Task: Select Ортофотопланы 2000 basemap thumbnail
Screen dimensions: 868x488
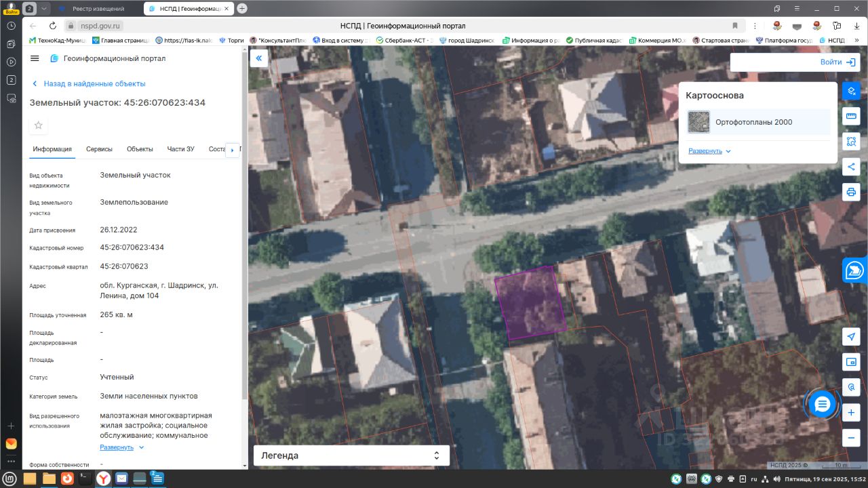Action: (698, 122)
